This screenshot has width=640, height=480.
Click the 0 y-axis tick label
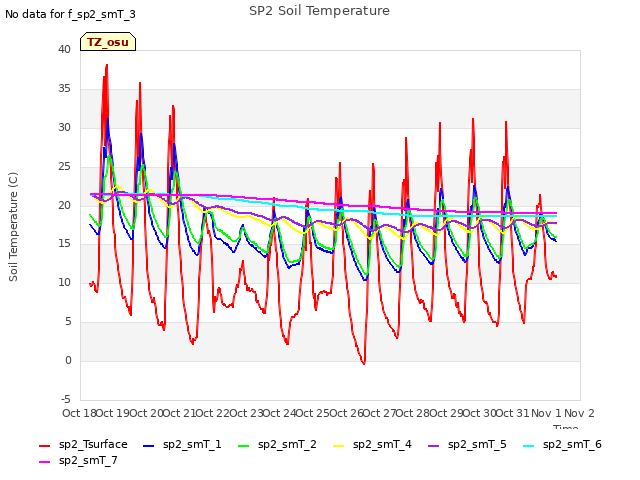click(68, 361)
